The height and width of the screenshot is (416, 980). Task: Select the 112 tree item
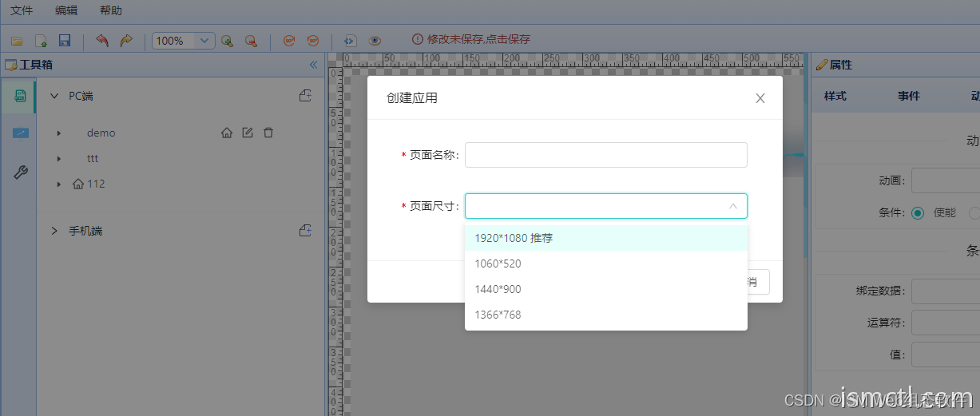[x=96, y=184]
